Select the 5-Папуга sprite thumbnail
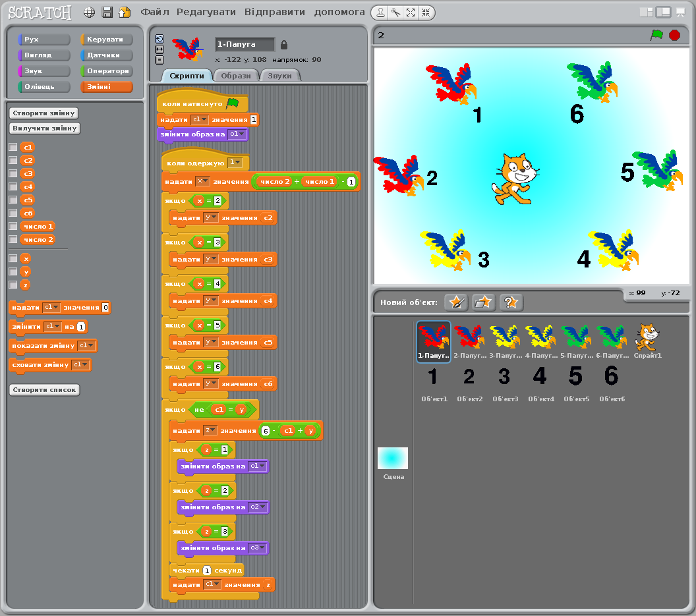The height and width of the screenshot is (616, 696). tap(576, 341)
